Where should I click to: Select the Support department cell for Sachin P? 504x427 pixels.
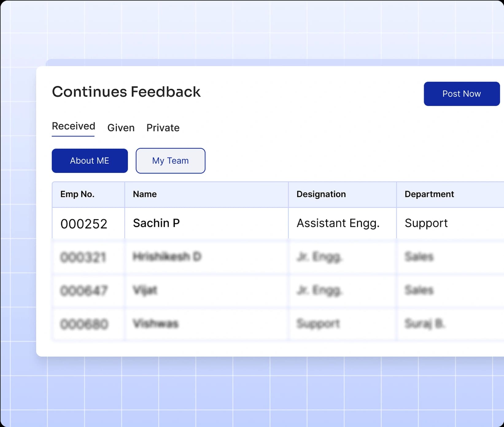426,223
